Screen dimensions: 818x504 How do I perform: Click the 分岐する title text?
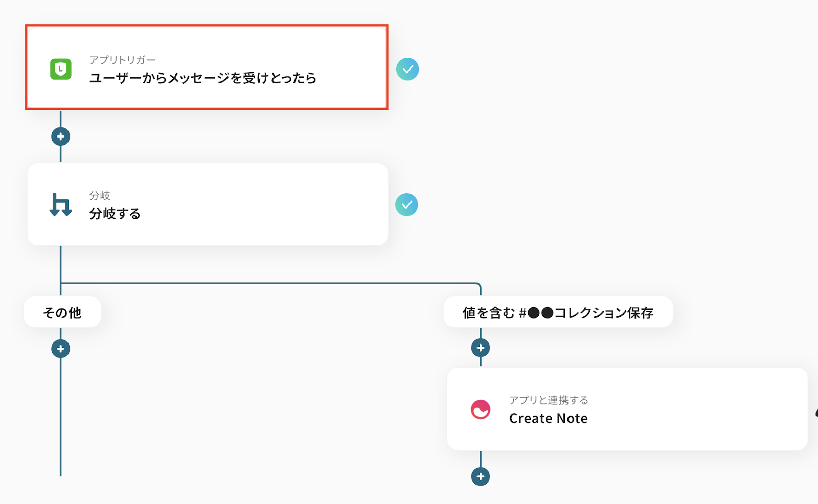tap(115, 214)
